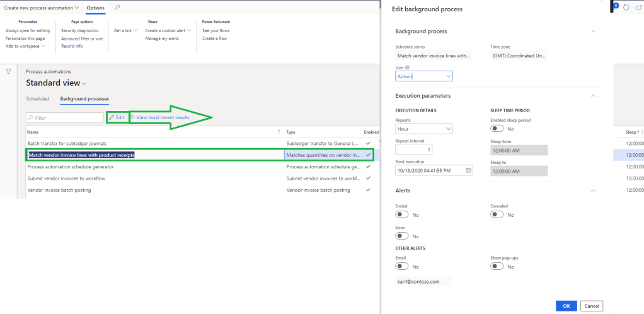Collapse the Background process section chevron

point(592,31)
